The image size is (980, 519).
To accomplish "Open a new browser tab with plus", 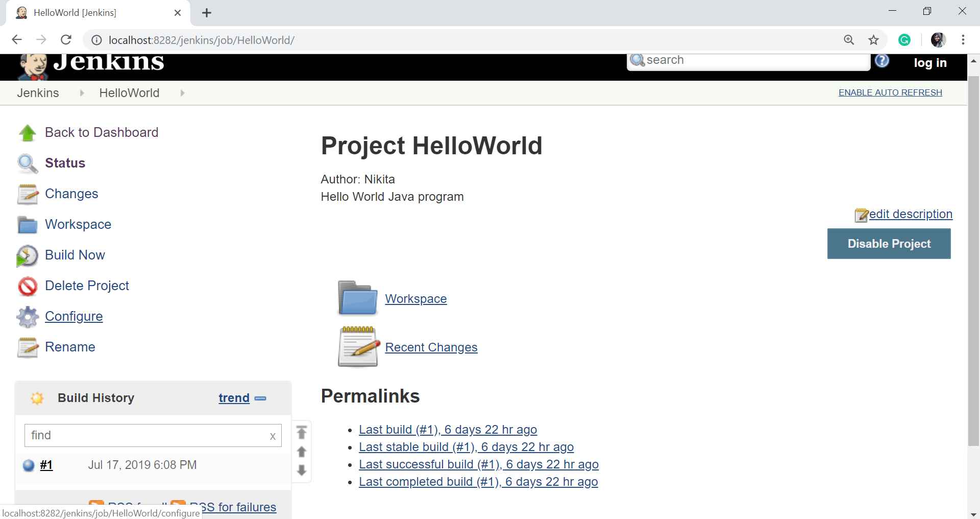I will tap(207, 13).
